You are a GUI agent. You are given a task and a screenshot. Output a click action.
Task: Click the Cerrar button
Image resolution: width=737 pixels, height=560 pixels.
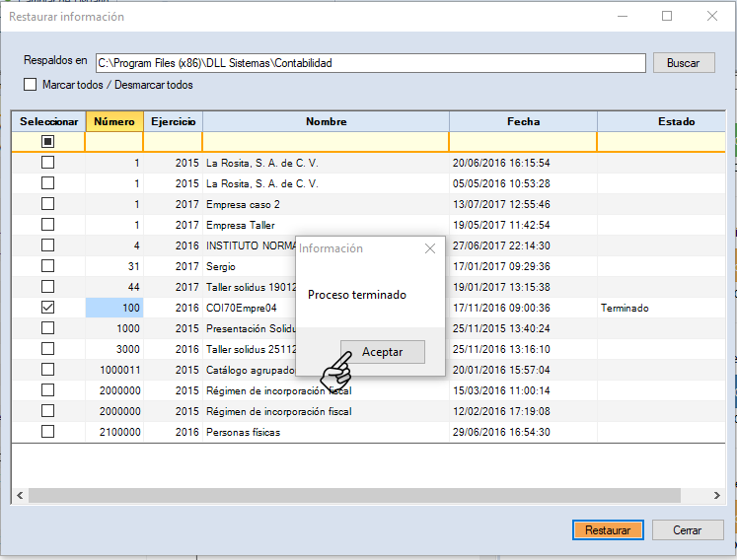pos(687,529)
